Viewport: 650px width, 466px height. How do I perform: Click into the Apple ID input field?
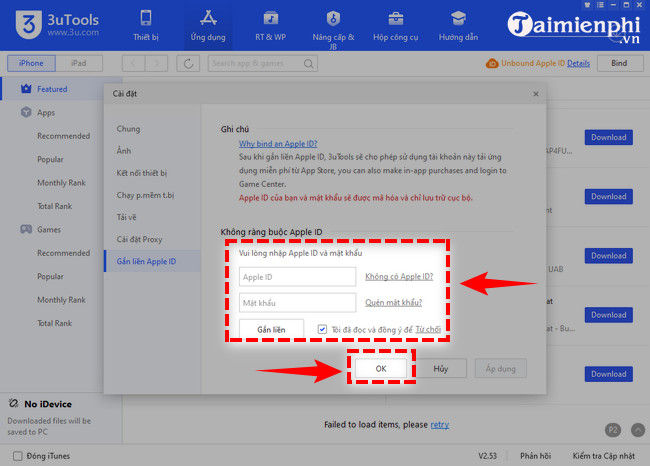297,277
